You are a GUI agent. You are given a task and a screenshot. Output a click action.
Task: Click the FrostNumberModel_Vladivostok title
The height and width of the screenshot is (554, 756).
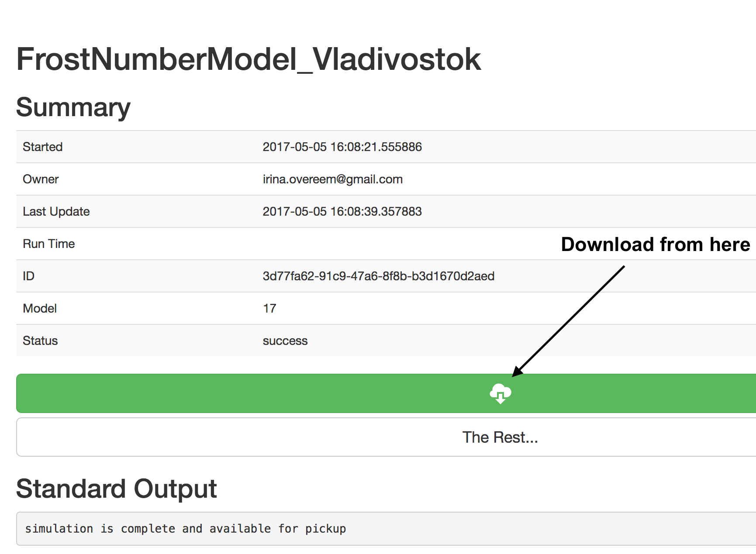[248, 59]
